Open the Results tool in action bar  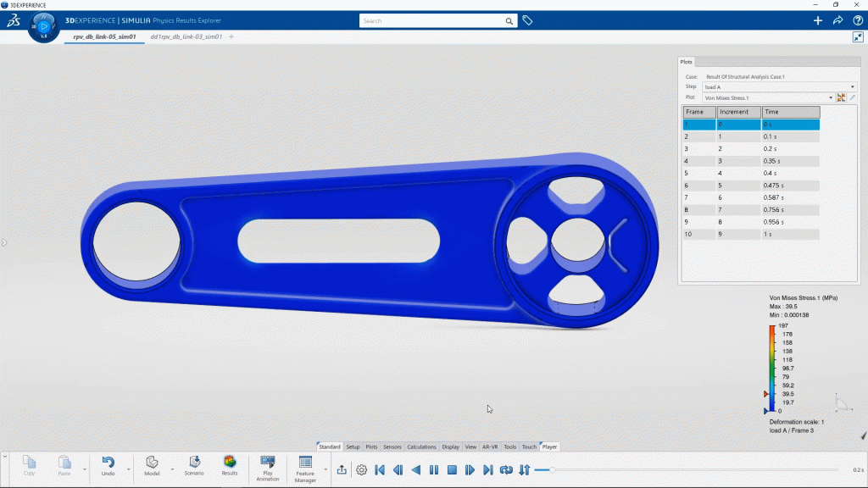click(230, 465)
